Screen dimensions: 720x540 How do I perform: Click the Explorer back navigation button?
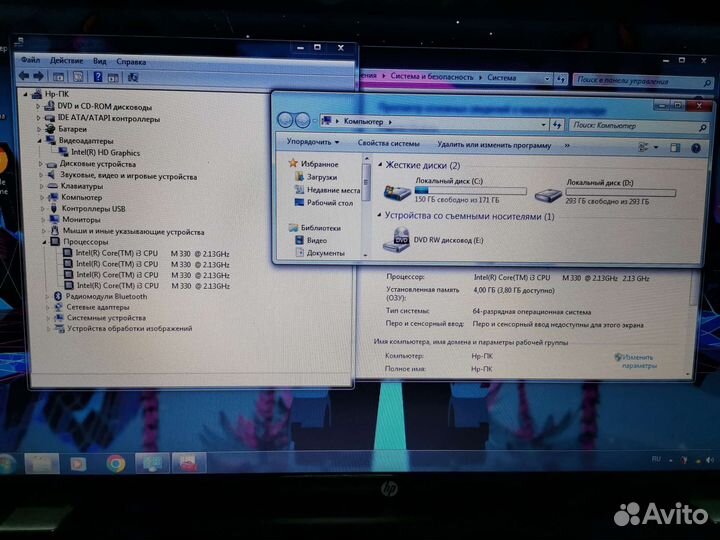coord(285,120)
